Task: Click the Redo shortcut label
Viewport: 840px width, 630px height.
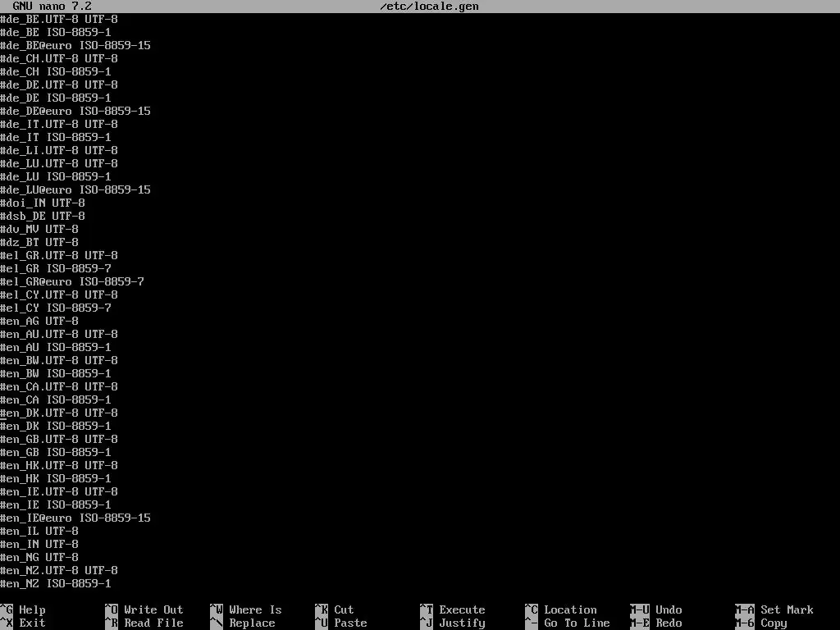Action: [x=669, y=623]
